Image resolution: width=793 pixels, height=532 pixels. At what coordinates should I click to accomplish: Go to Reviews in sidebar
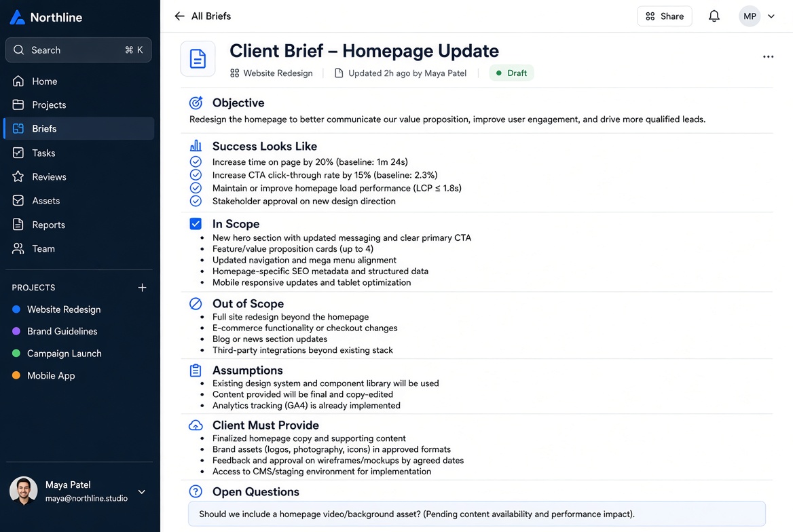pos(79,176)
